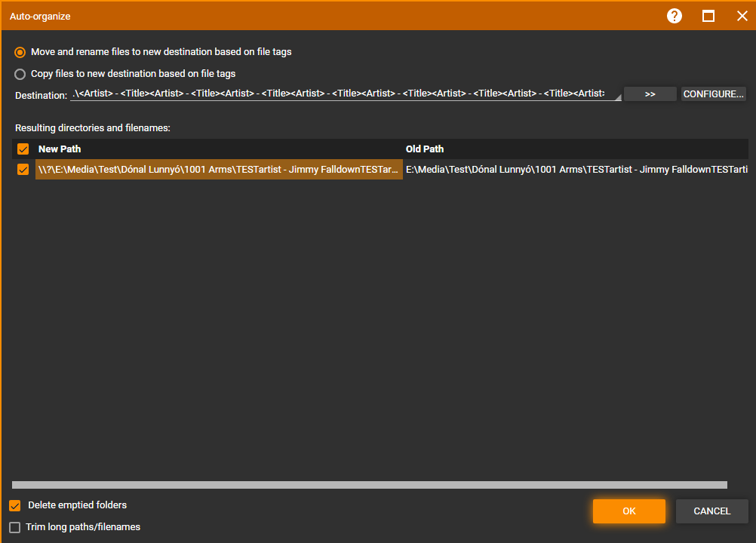Sort by the Old Path column header
Viewport: 756px width, 543px height.
[x=573, y=149]
